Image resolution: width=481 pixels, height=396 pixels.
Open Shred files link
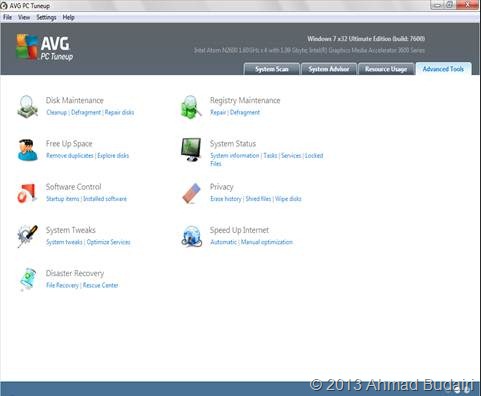click(x=258, y=199)
